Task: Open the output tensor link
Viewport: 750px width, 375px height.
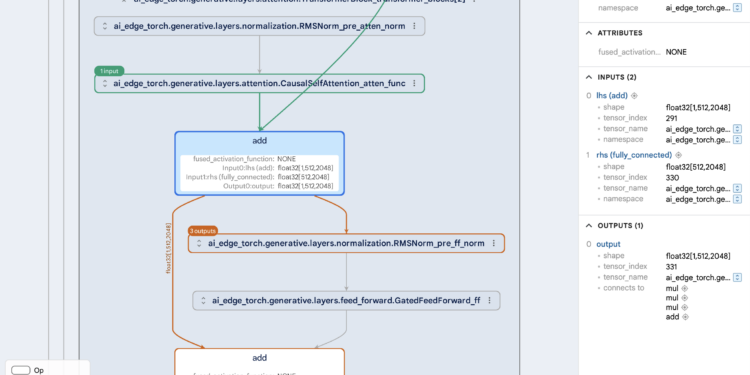Action: click(608, 244)
